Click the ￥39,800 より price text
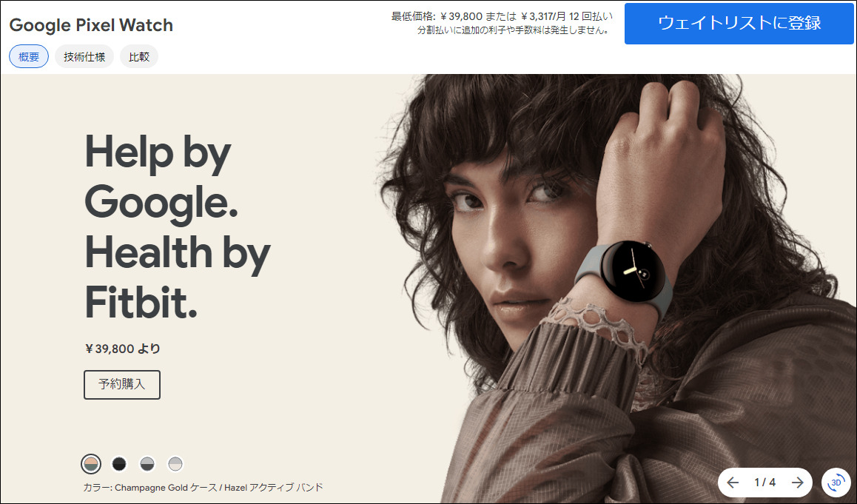 (122, 349)
